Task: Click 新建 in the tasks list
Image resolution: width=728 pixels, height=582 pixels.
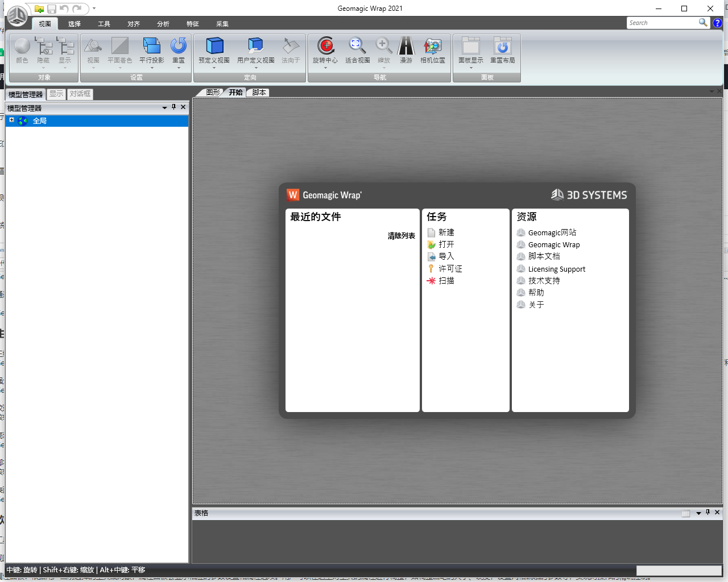Action: coord(446,232)
